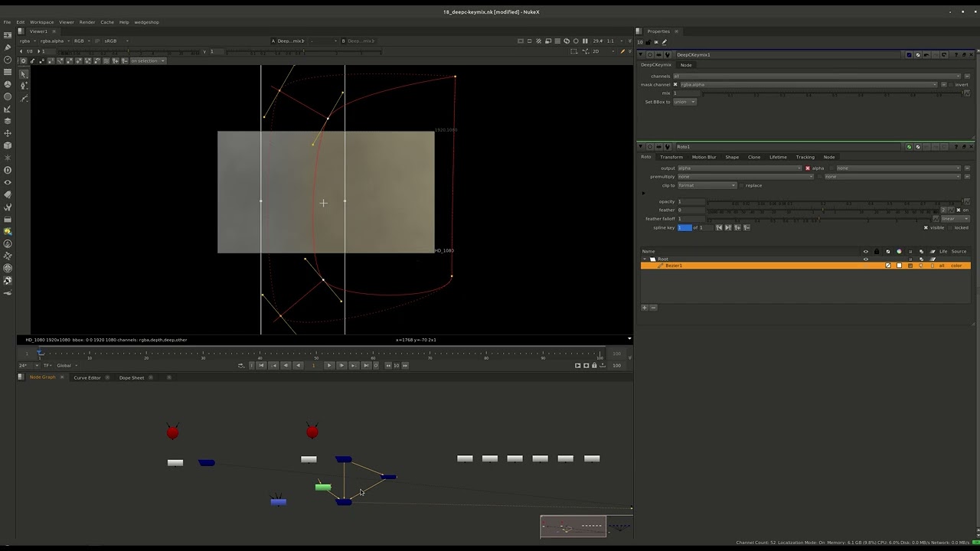The height and width of the screenshot is (551, 980).
Task: Enable the replace checkbox
Action: 741,185
